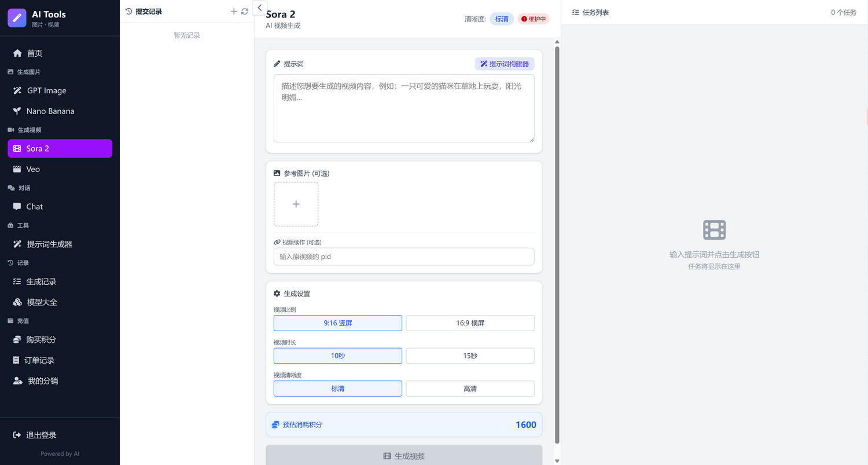Click the scrollbar down arrow in form
This screenshot has width=868, height=465.
pyautogui.click(x=557, y=460)
